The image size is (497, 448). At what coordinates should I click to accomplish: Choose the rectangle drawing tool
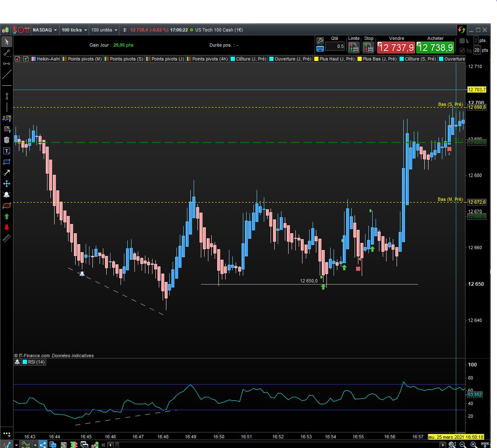[7, 162]
